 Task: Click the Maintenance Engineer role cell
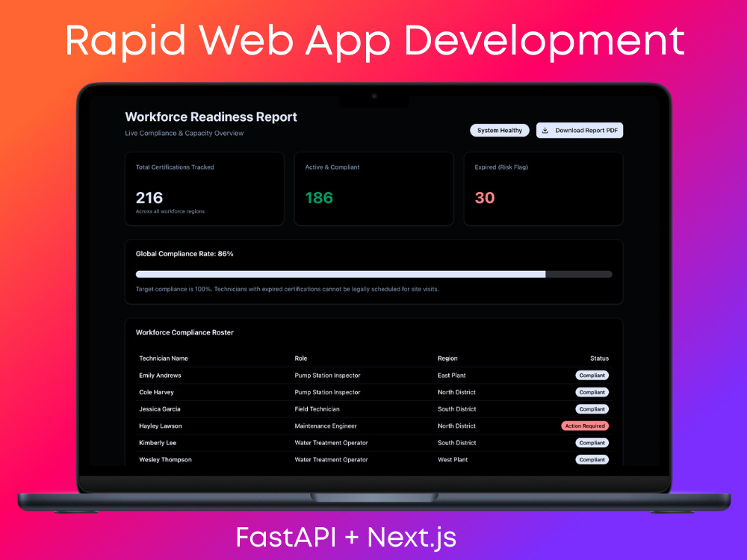[326, 426]
